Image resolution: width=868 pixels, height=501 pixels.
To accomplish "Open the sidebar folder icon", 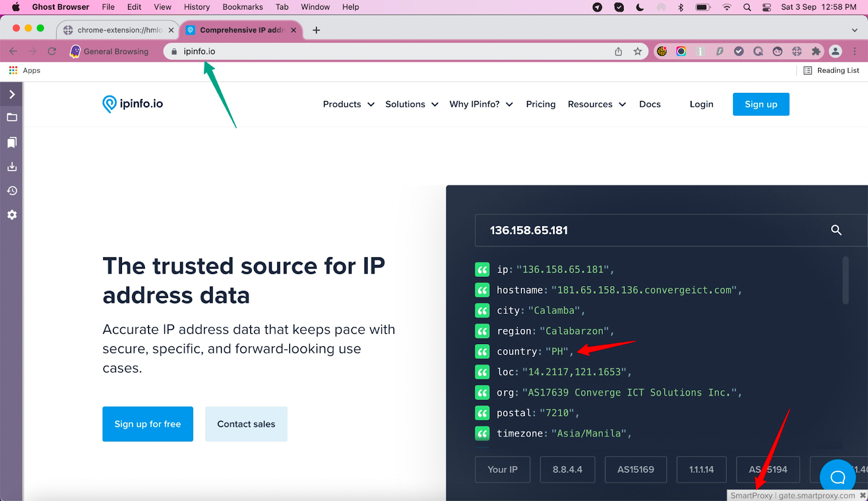I will coord(12,117).
